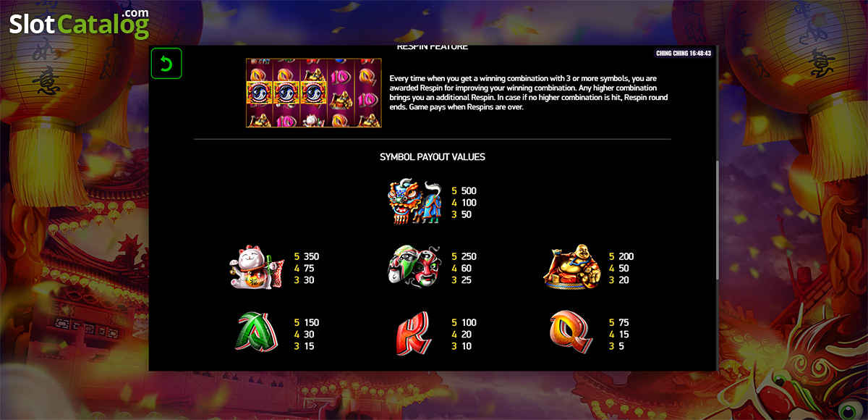Click the 200 payout for Buddha symbol
The width and height of the screenshot is (868, 420).
(x=626, y=256)
